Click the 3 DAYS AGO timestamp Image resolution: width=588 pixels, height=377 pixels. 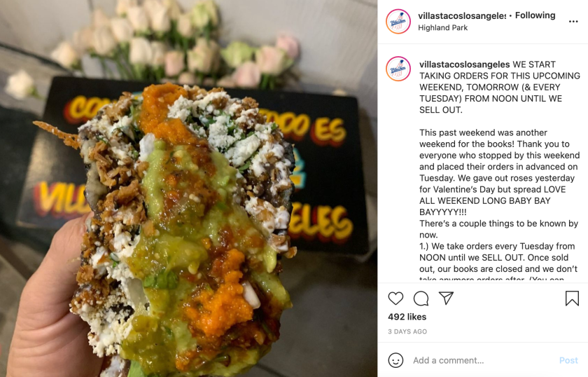pyautogui.click(x=407, y=331)
